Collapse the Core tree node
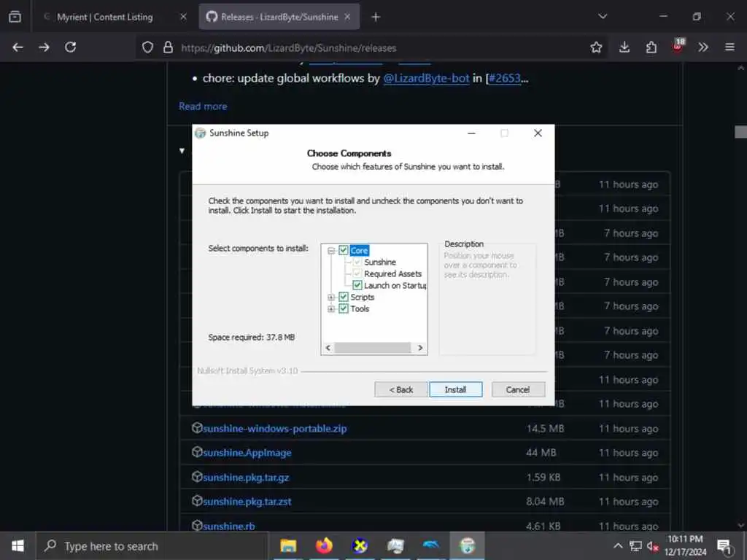 pyautogui.click(x=332, y=251)
